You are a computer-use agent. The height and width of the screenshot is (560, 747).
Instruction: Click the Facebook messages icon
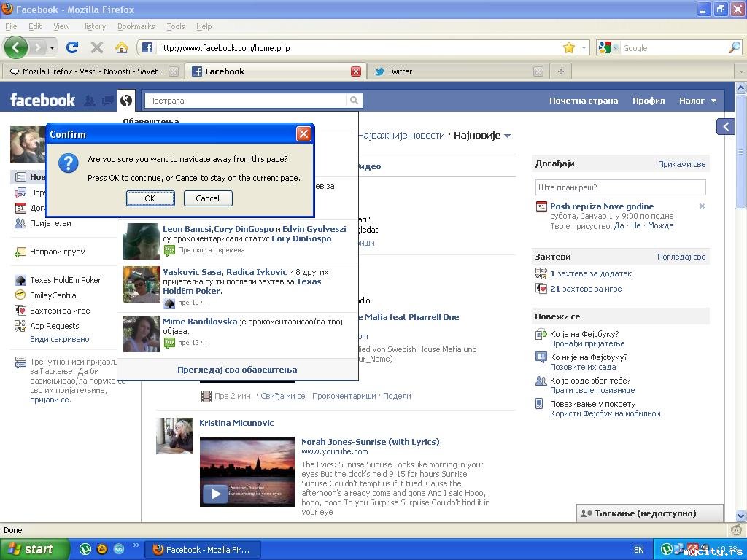pyautogui.click(x=107, y=101)
